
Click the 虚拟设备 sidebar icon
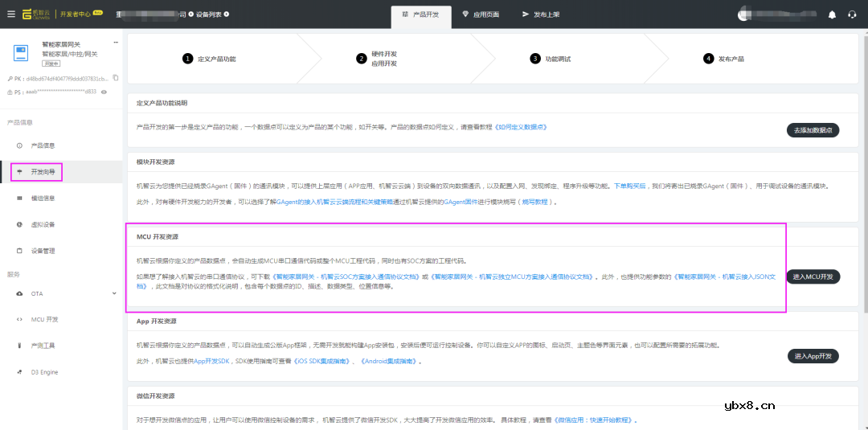(x=19, y=225)
